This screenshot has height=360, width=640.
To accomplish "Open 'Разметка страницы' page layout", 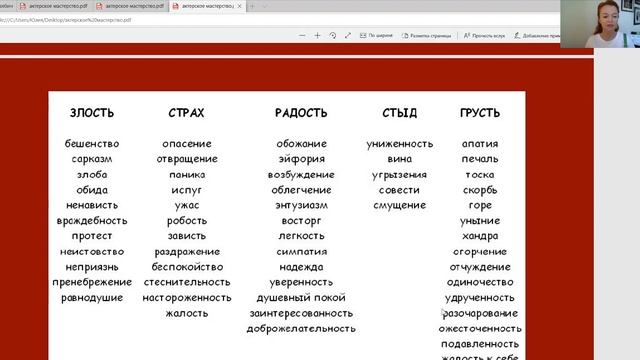I will point(427,36).
